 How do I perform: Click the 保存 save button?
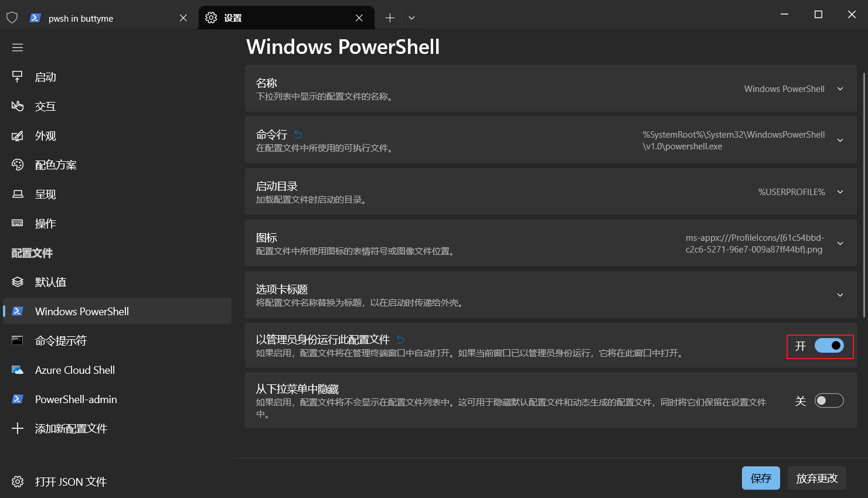(x=761, y=478)
